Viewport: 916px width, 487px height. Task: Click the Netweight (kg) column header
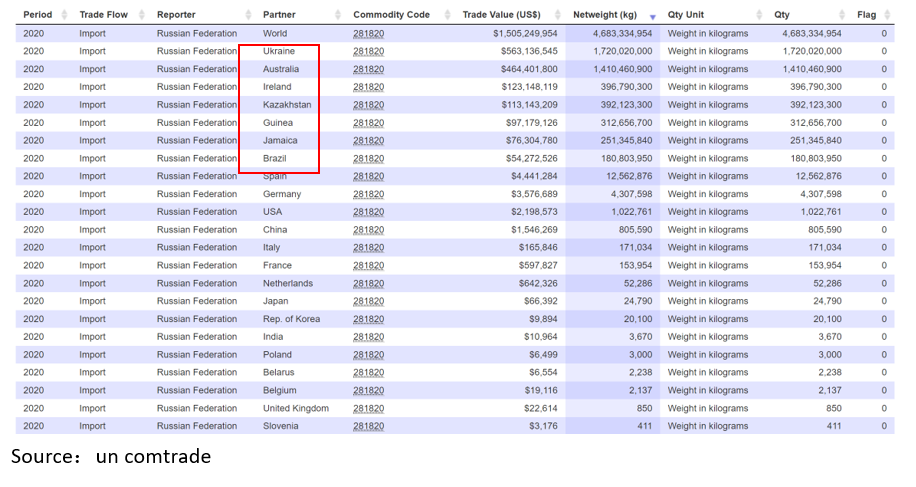[x=605, y=15]
